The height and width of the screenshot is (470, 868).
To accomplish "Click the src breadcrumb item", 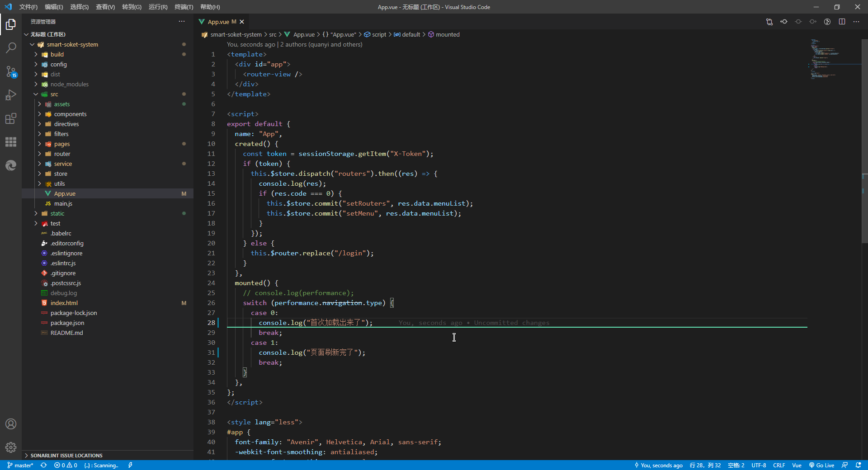I will pyautogui.click(x=273, y=34).
